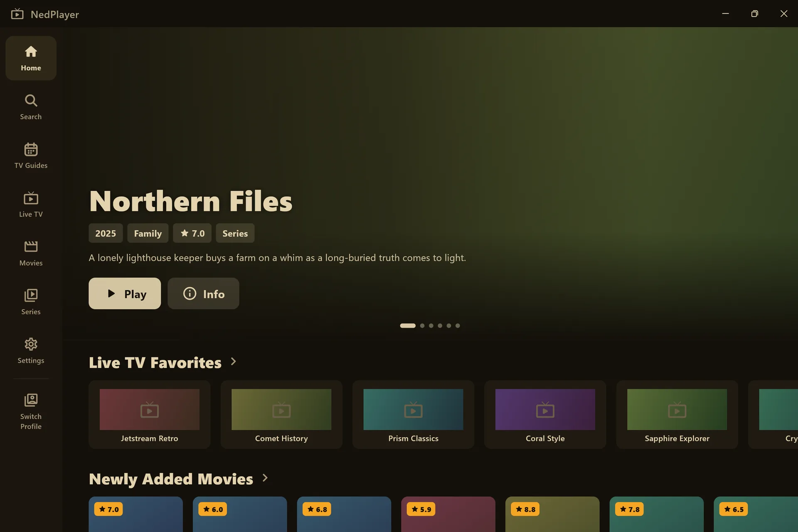Open the Live TV section

pyautogui.click(x=31, y=204)
